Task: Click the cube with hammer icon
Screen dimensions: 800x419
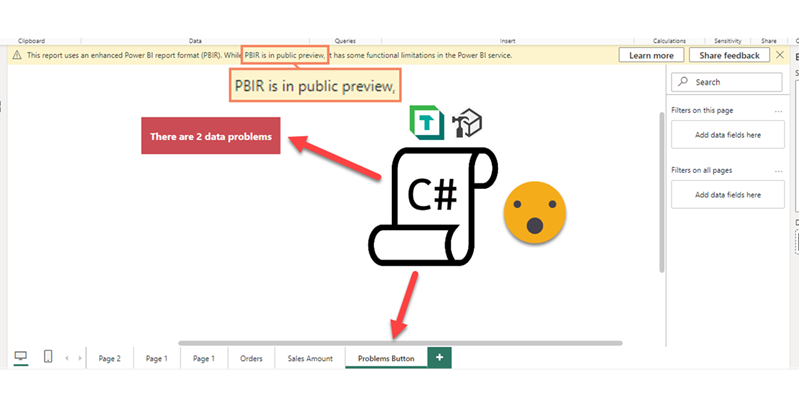Action: [x=467, y=124]
